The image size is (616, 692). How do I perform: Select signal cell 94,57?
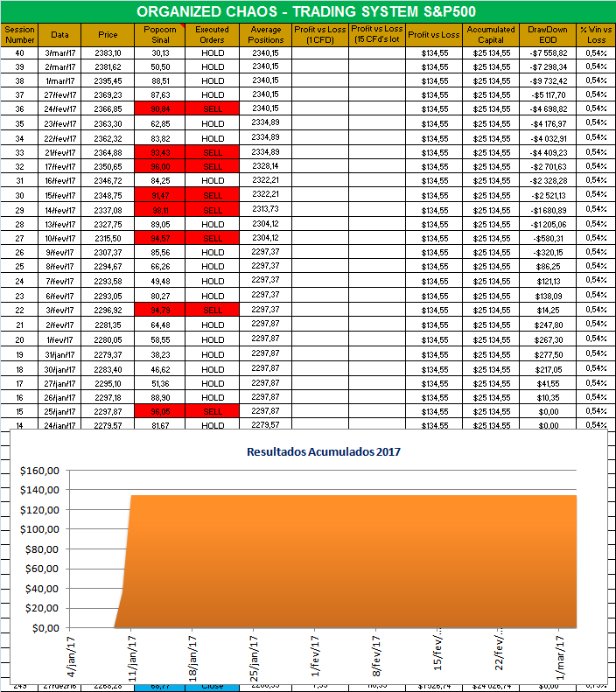click(160, 238)
